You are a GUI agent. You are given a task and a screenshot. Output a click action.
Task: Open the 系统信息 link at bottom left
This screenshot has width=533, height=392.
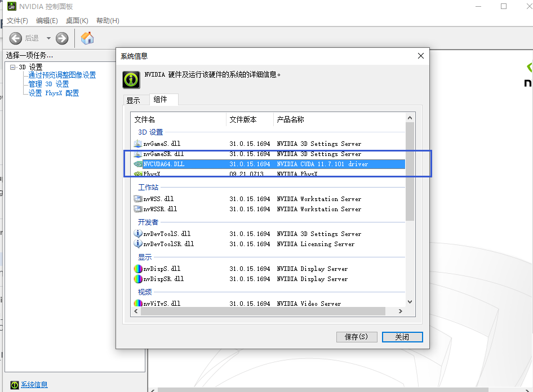tap(34, 385)
